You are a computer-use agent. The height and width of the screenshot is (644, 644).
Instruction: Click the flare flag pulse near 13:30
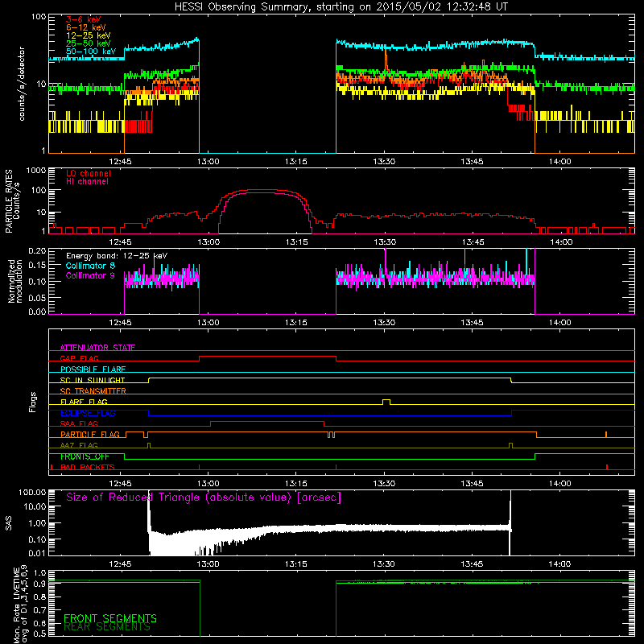point(386,402)
